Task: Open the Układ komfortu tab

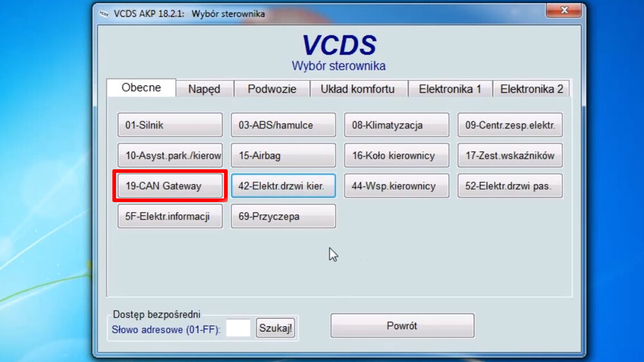Action: point(357,89)
